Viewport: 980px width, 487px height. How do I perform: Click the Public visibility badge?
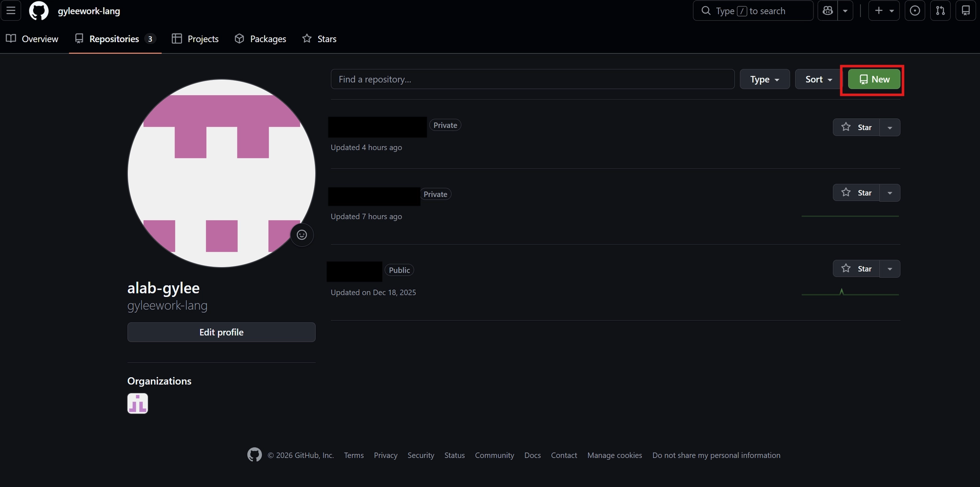click(x=400, y=270)
